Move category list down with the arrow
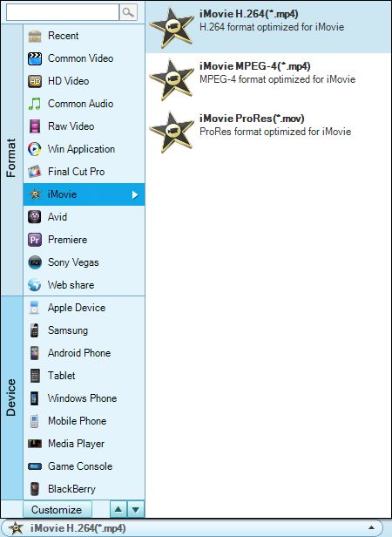Image resolution: width=392 pixels, height=537 pixels. coord(136,509)
